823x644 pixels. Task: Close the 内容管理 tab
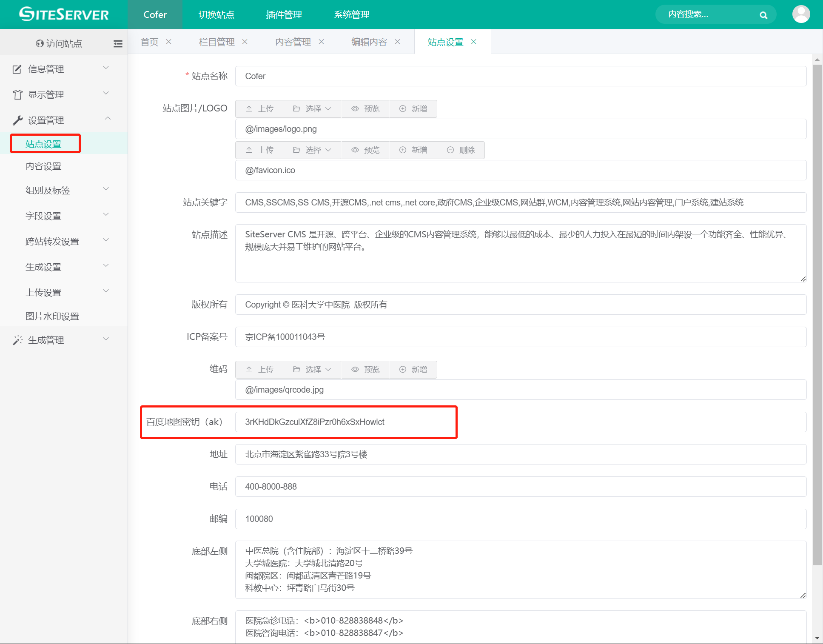pyautogui.click(x=322, y=42)
